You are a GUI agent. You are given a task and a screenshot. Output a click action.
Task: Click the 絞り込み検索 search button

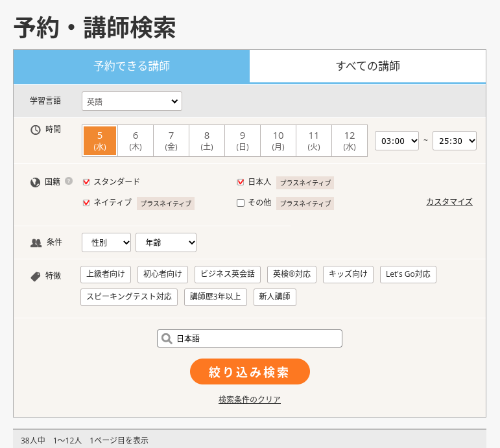click(x=250, y=371)
